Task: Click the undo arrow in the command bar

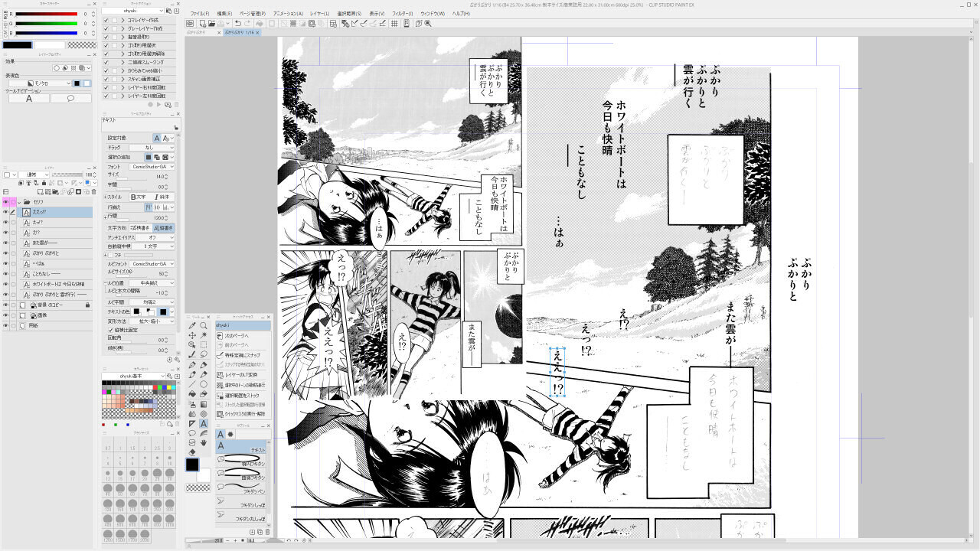Action: 238,24
